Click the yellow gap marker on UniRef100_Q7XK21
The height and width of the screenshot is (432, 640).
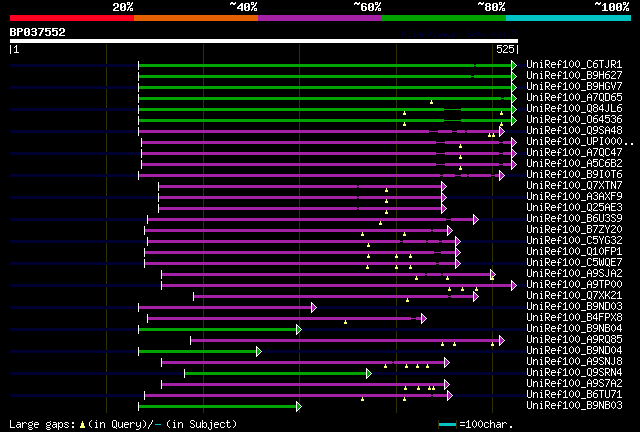tap(407, 301)
